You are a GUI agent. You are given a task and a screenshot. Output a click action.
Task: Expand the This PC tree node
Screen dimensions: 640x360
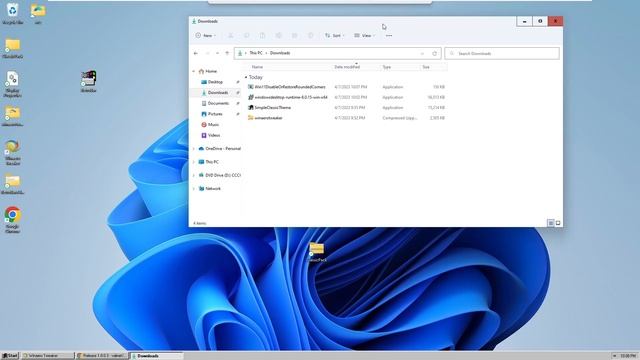193,162
